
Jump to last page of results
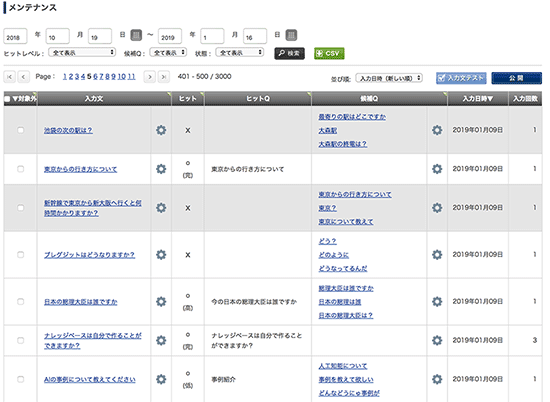(164, 76)
